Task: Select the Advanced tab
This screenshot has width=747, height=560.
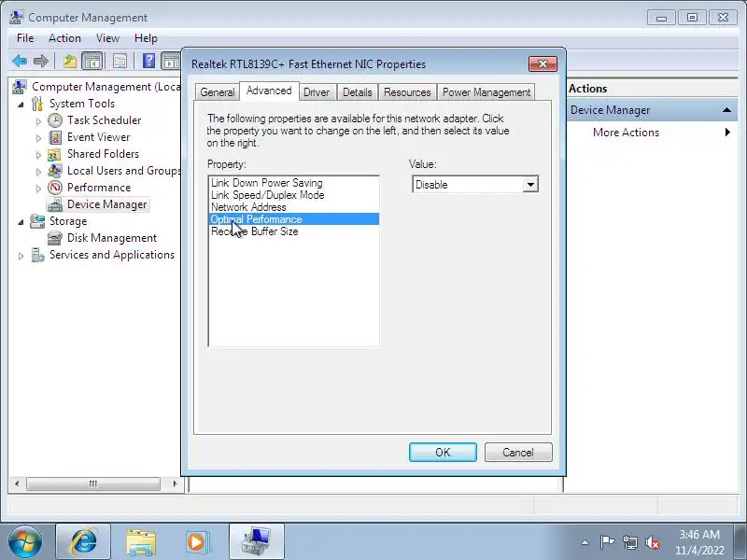Action: [269, 91]
